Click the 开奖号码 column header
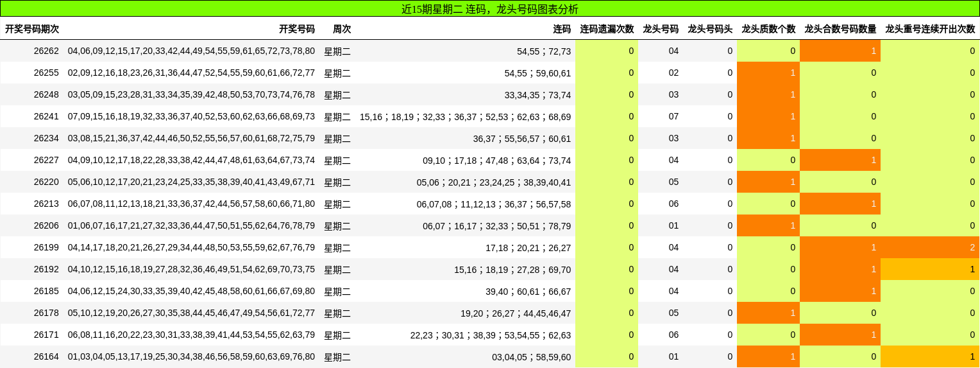The image size is (980, 368). pos(297,29)
